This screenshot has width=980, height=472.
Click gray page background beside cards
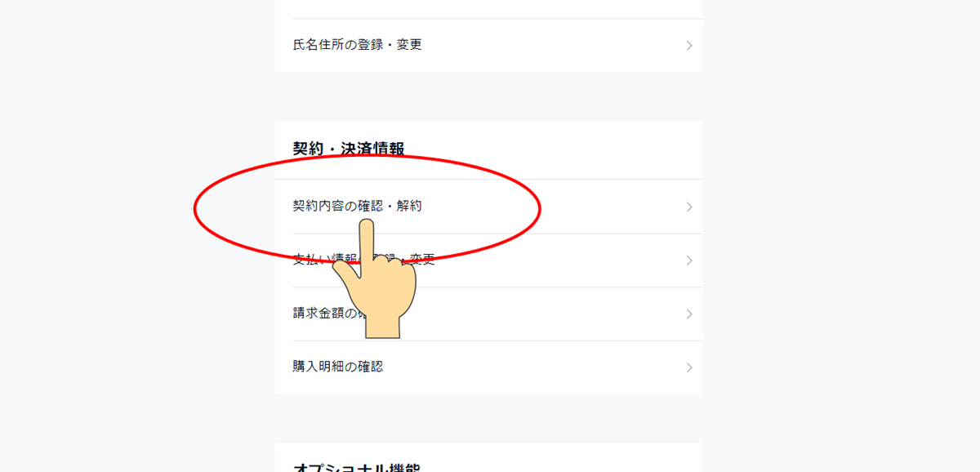(841, 245)
